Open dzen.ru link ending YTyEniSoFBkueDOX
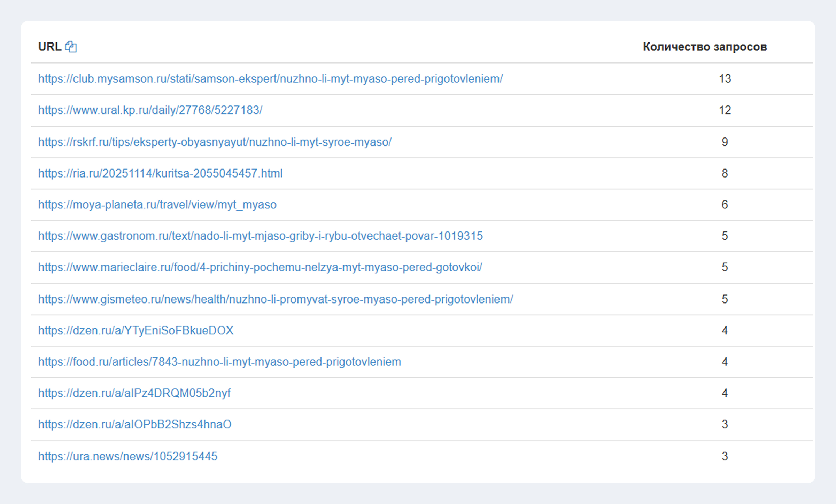Viewport: 836px width, 504px height. 136,330
